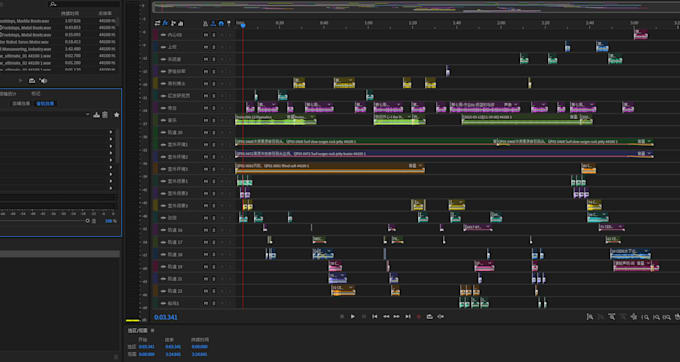The height and width of the screenshot is (362, 680).
Task: Click the color swatch of the 轨道 16 track
Action: [156, 230]
